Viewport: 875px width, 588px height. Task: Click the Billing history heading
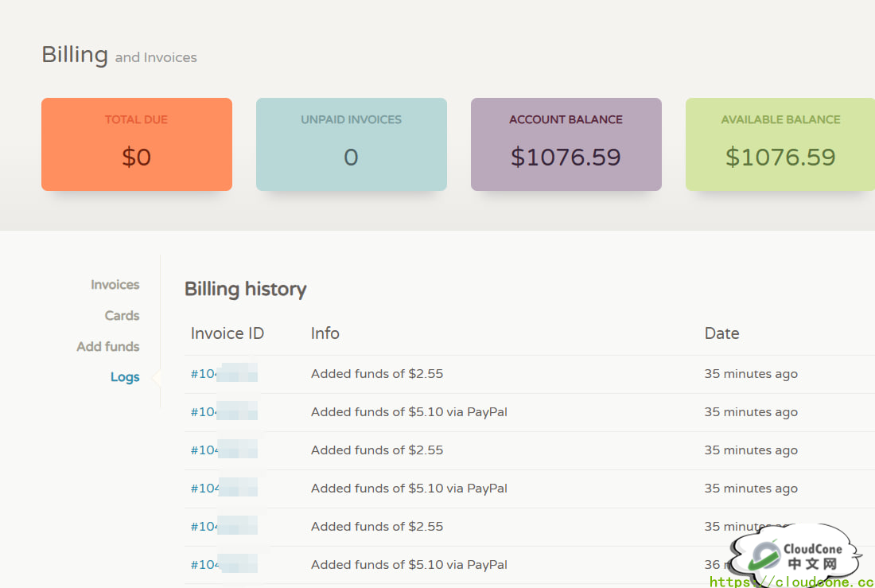pyautogui.click(x=245, y=289)
